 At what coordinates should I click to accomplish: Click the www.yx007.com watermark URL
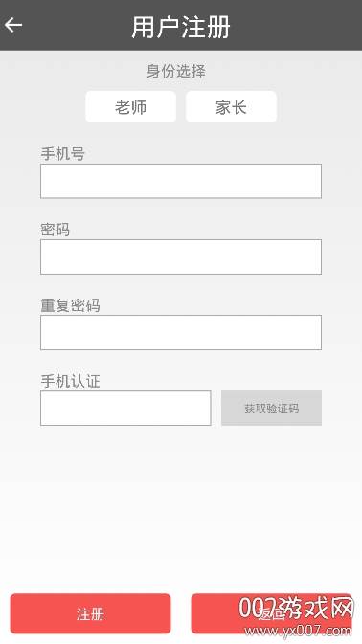pos(298,631)
